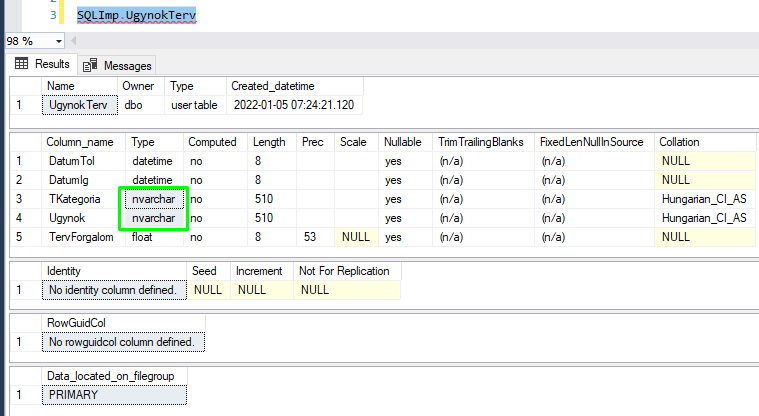Click the FixedLenNullInSource column header
Image resolution: width=759 pixels, height=416 pixels.
594,142
